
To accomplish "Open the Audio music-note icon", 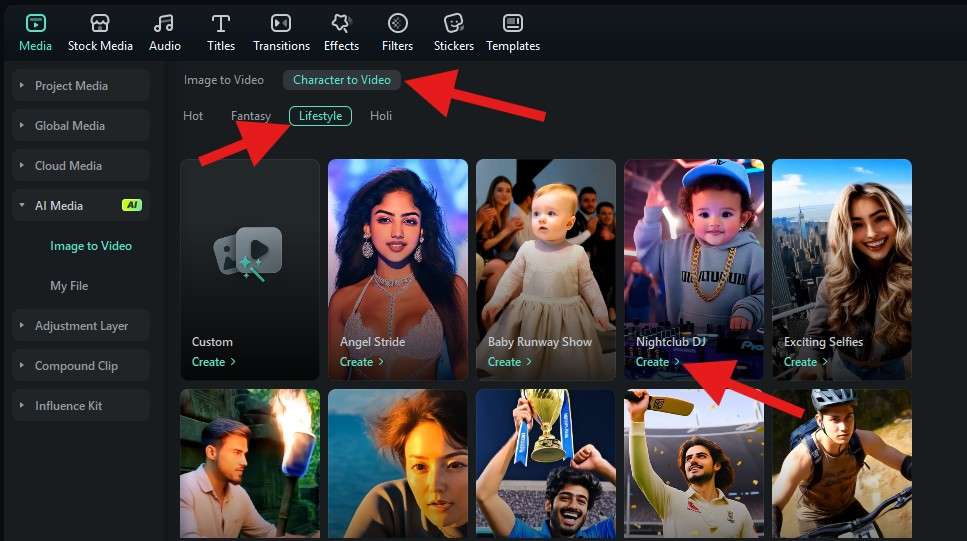I will (164, 23).
